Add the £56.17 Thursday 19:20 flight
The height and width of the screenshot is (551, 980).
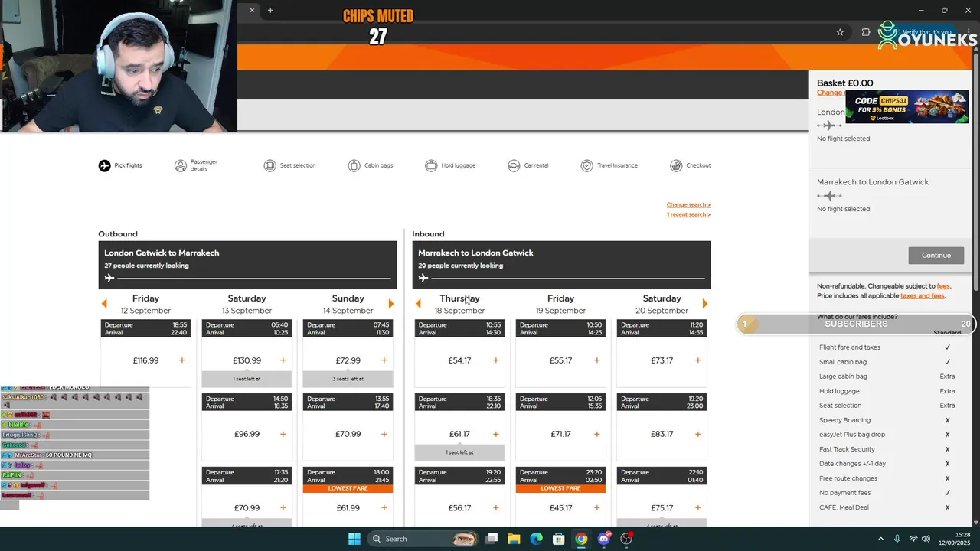point(495,507)
